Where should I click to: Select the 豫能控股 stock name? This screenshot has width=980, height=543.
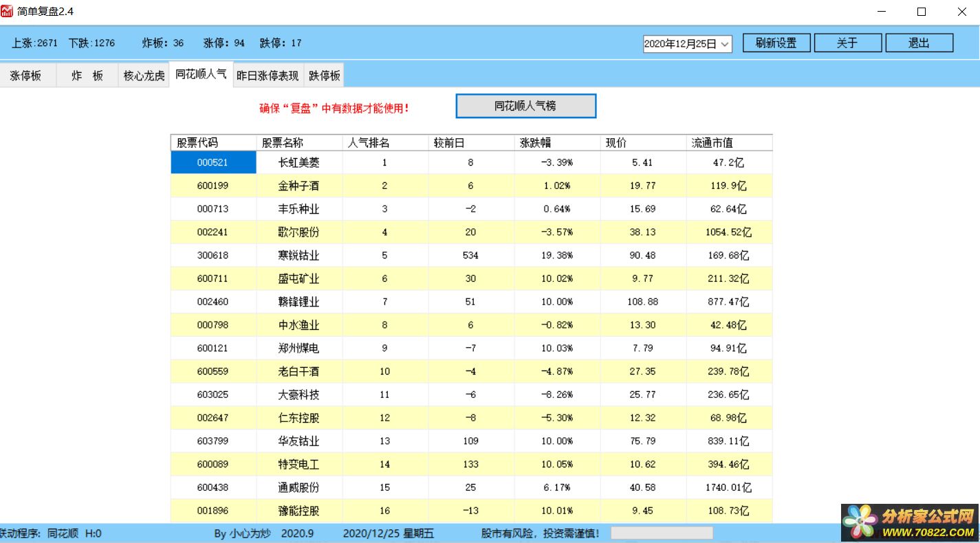[299, 511]
